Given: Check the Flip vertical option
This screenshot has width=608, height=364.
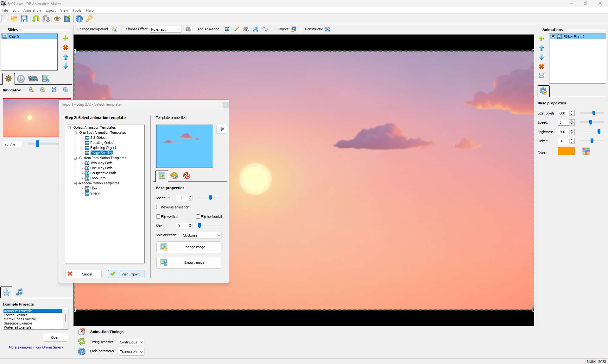Looking at the screenshot, I should [x=158, y=217].
